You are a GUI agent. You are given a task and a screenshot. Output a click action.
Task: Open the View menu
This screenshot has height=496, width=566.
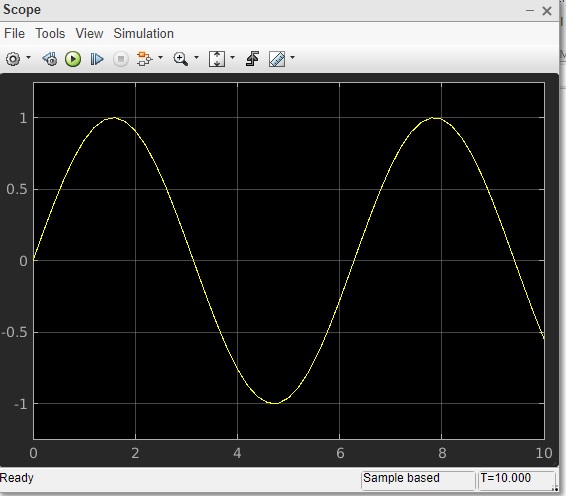89,34
